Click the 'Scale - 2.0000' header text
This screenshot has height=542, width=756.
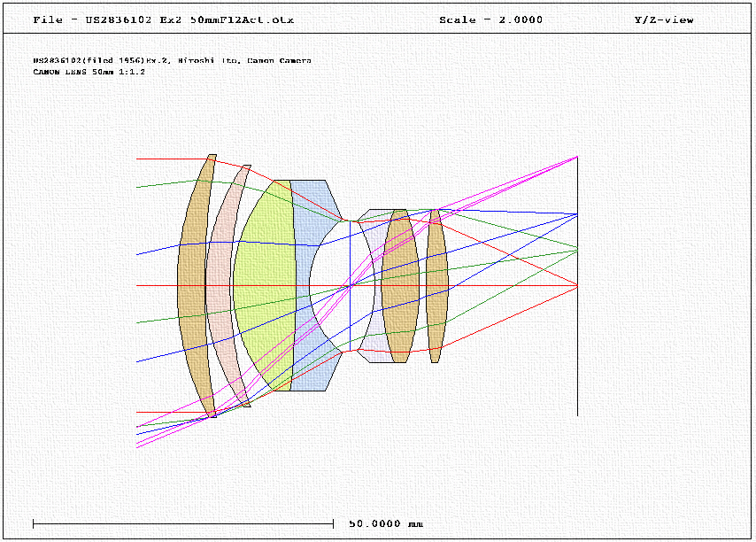(490, 19)
